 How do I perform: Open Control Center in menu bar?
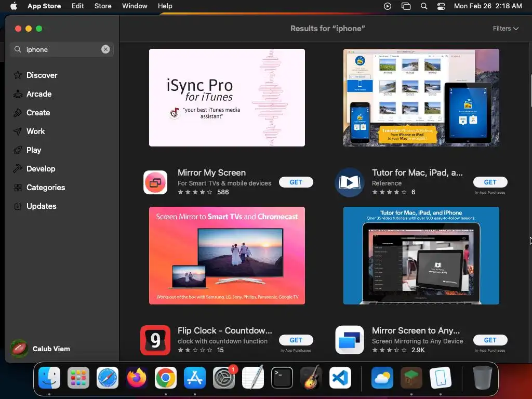point(441,6)
